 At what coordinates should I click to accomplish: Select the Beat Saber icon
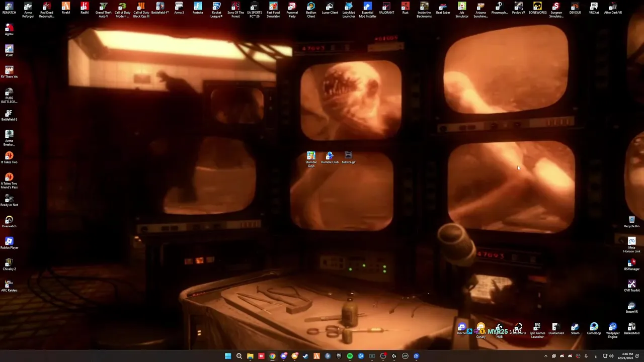click(x=443, y=8)
